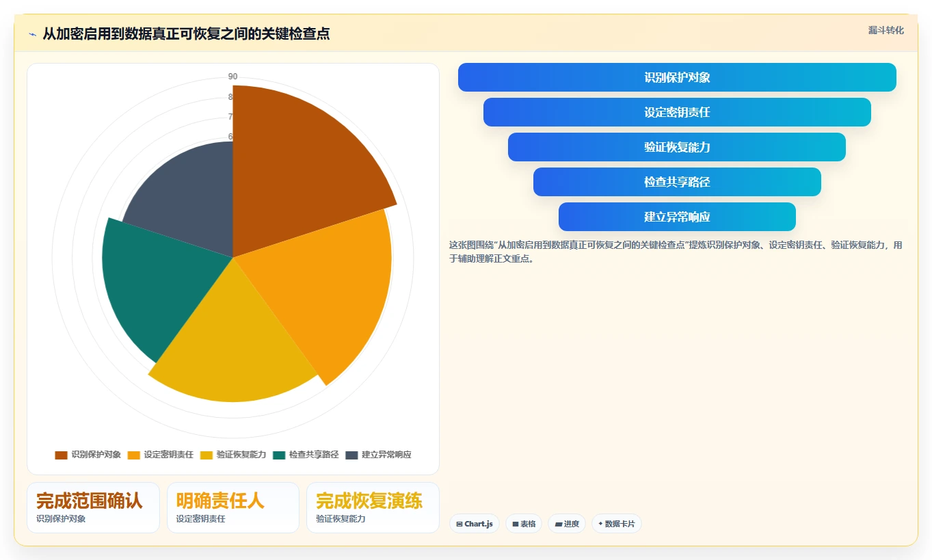Select the 设定密钥责任 funnel bar
The height and width of the screenshot is (560, 932).
(x=677, y=112)
